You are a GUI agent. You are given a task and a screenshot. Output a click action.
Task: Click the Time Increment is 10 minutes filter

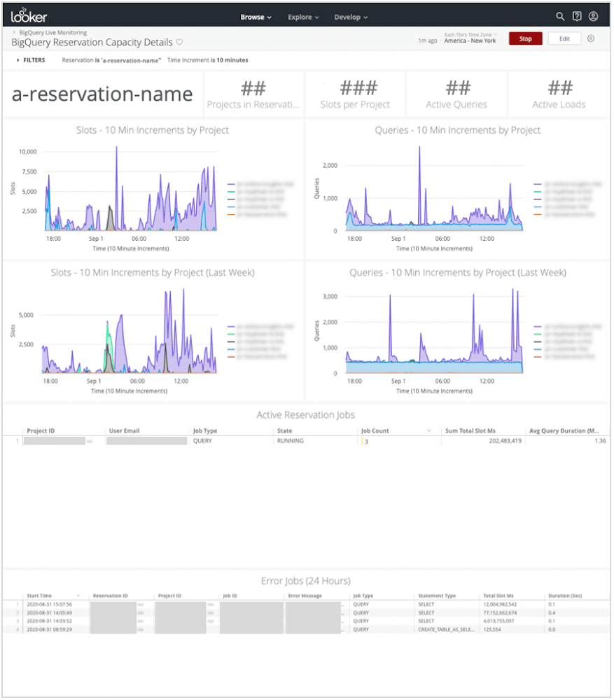tap(208, 60)
